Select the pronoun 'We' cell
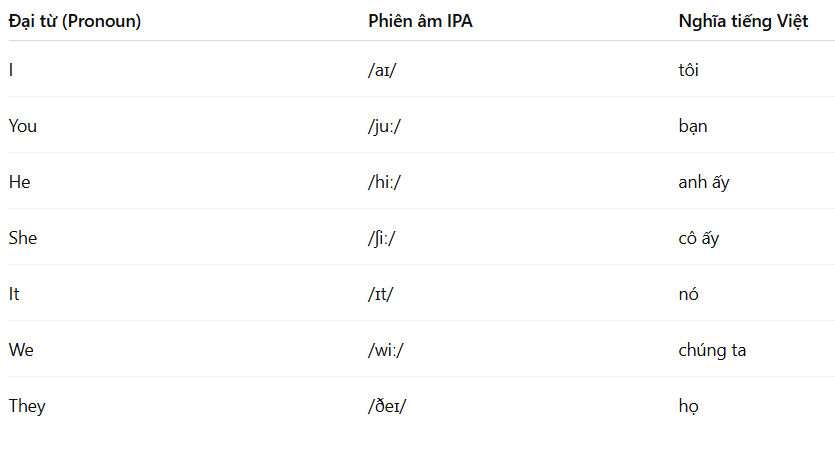Viewport: 835px width, 450px height. tap(21, 350)
